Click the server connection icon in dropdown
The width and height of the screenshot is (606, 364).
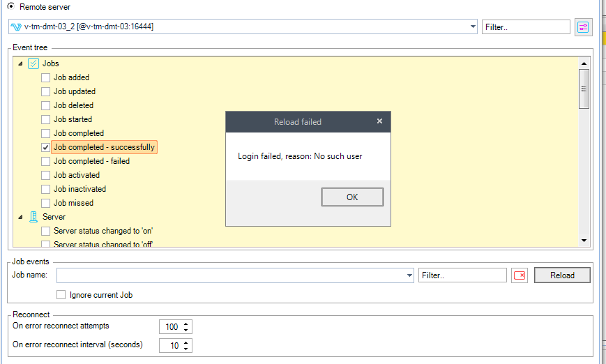(x=17, y=27)
